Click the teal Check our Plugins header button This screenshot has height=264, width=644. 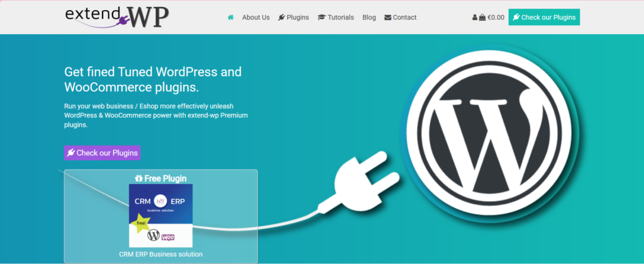point(544,17)
